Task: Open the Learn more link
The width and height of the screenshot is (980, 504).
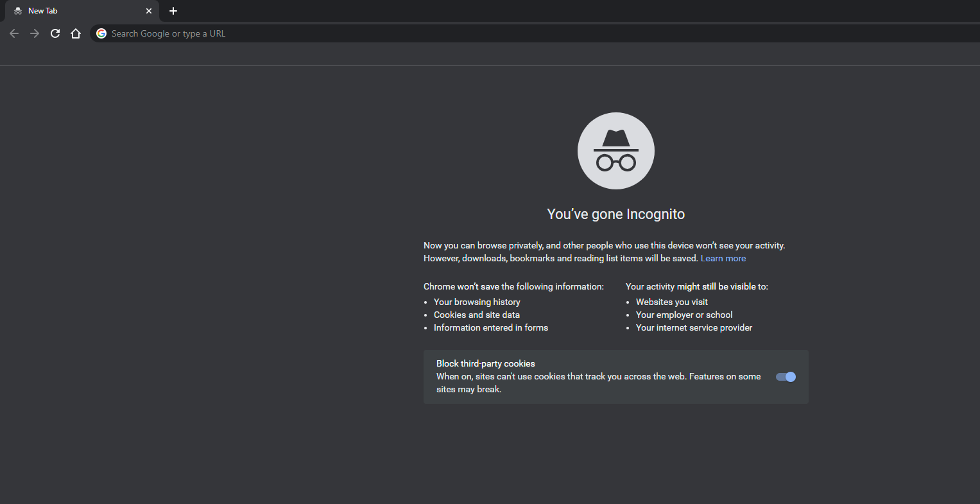Action: 723,258
